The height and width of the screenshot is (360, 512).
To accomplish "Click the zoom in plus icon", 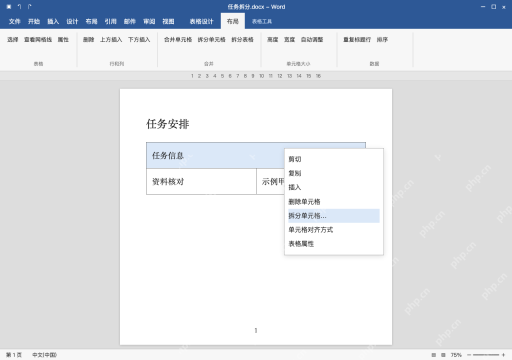I will [503, 355].
